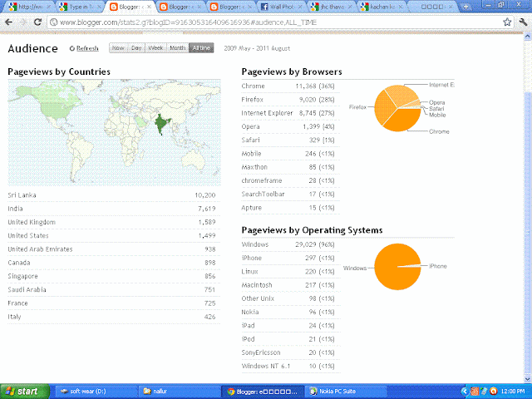The height and width of the screenshot is (399, 532).
Task: Click the Firefox slice of browsers pie
Action: [x=383, y=107]
